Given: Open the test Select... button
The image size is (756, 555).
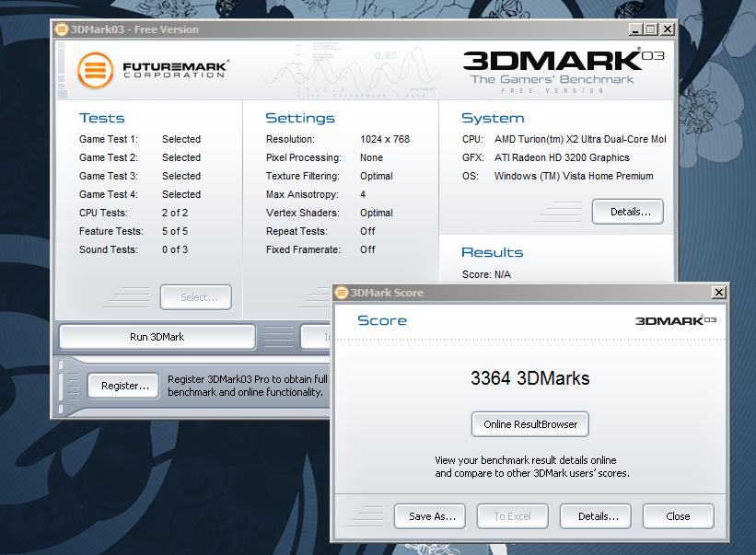Looking at the screenshot, I should [196, 297].
